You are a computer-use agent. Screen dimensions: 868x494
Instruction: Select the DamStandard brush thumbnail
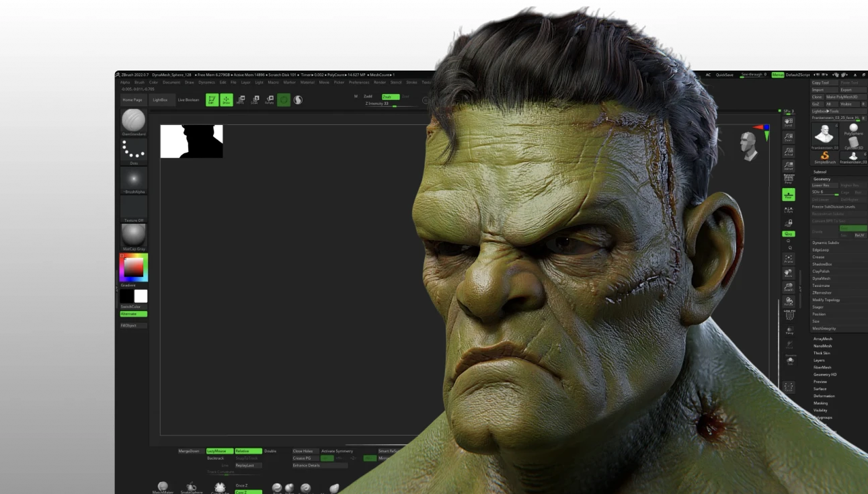(133, 120)
